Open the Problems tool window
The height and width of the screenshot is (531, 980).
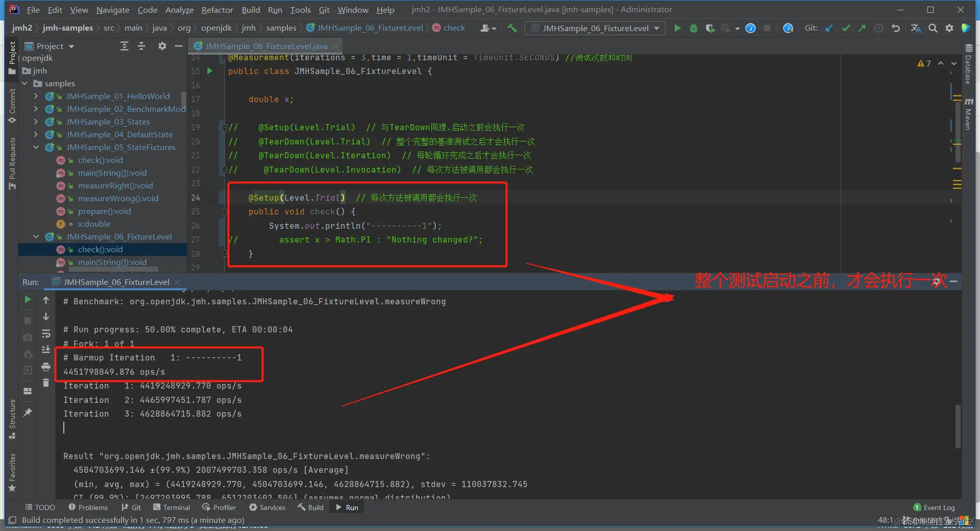[x=88, y=508]
